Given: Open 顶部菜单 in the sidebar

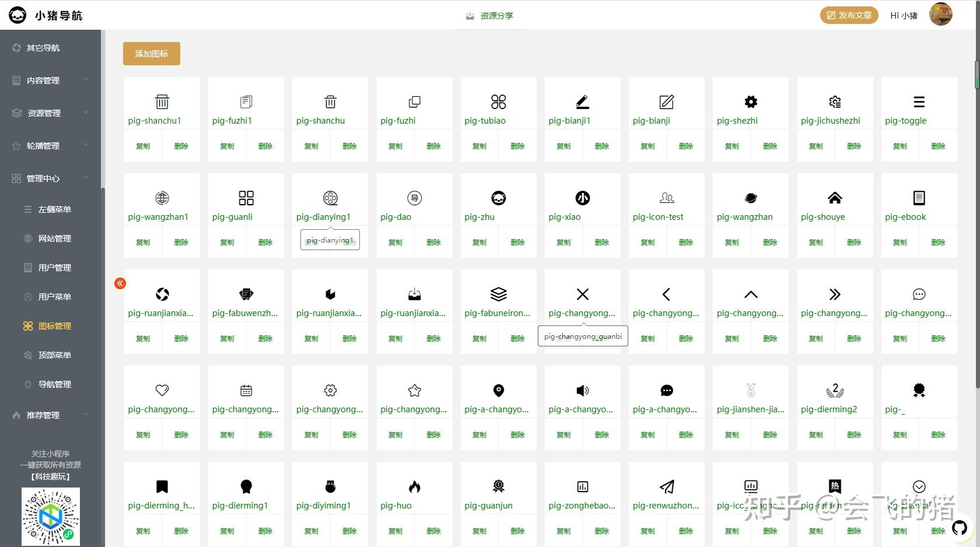Looking at the screenshot, I should (50, 355).
